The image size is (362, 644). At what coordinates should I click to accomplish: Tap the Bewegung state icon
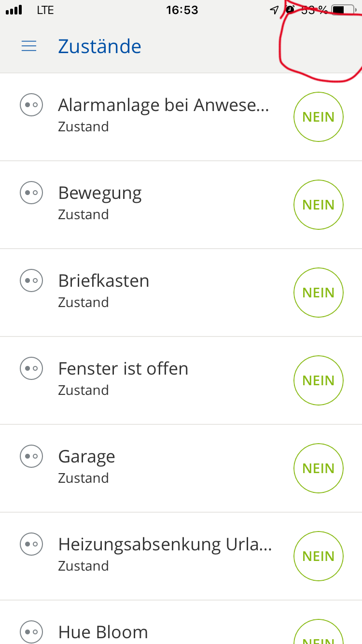(x=31, y=193)
